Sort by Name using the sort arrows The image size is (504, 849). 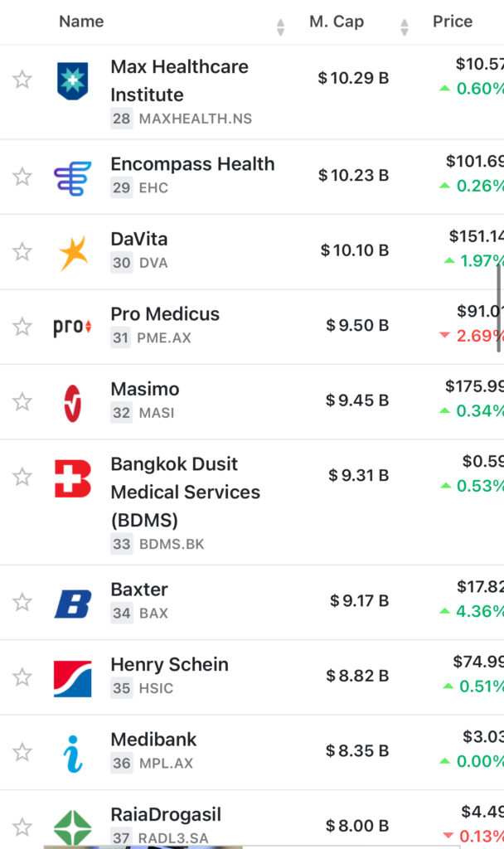280,27
